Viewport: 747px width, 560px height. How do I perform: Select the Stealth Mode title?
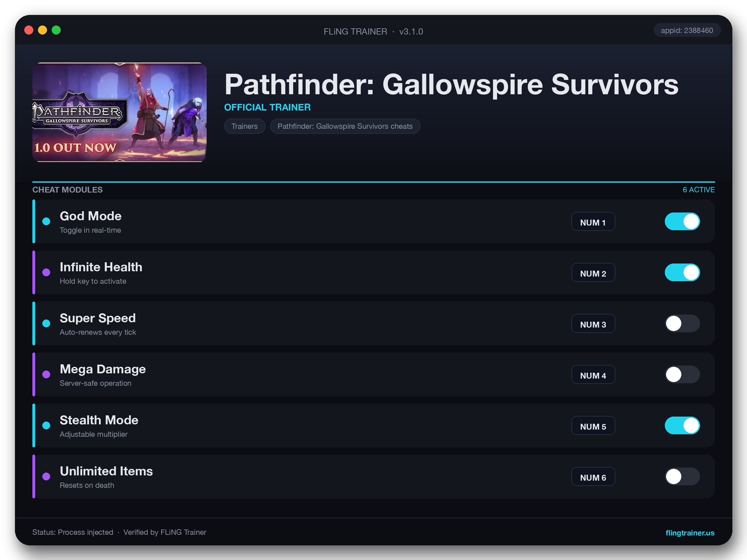[99, 420]
